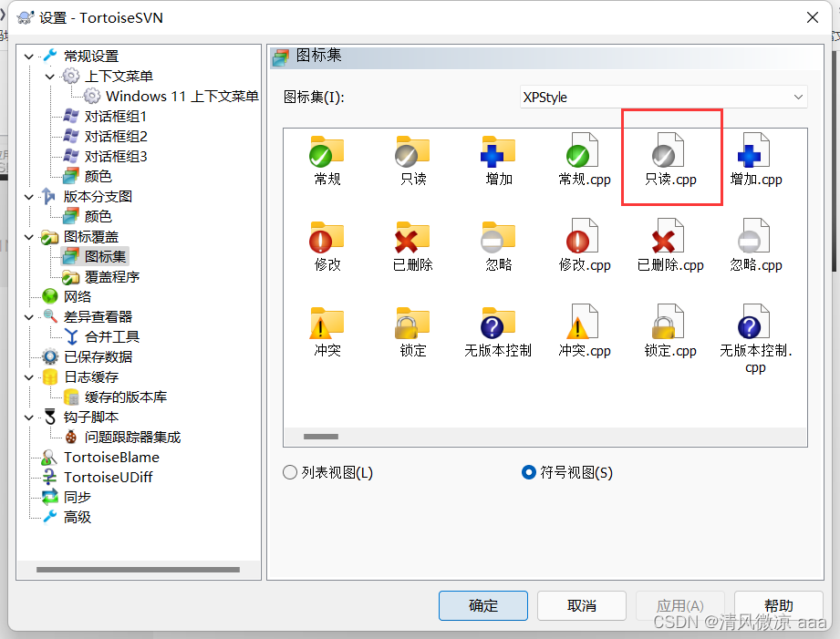Collapse the 常规设置 tree node
Viewport: 840px width, 639px height.
[x=29, y=56]
